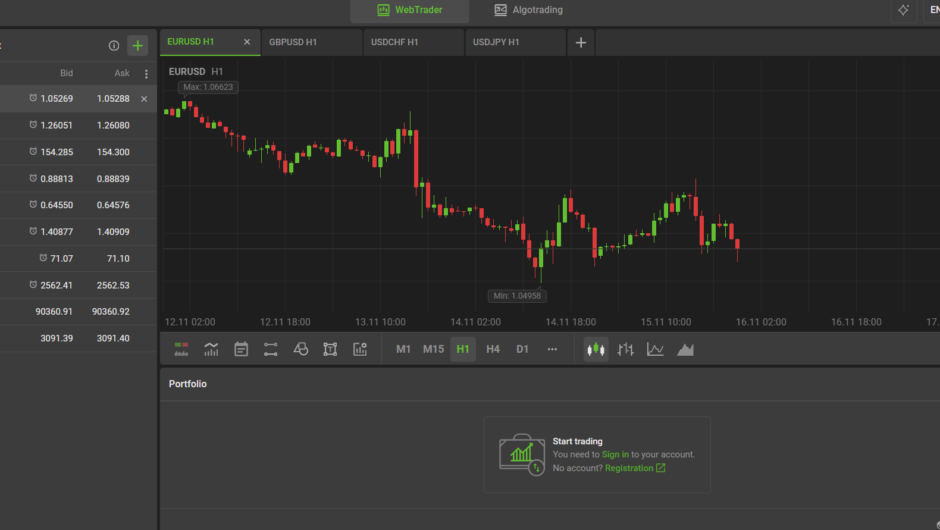Viewport: 940px width, 530px height.
Task: Click the Ask column header
Action: pos(122,73)
